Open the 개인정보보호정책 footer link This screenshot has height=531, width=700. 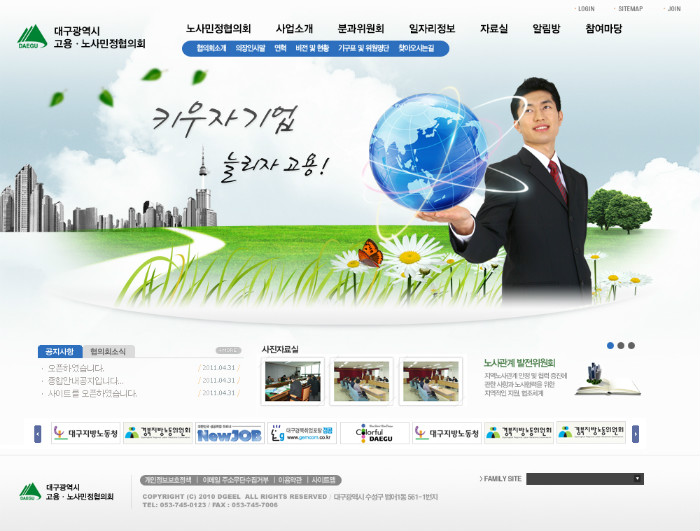tap(166, 480)
